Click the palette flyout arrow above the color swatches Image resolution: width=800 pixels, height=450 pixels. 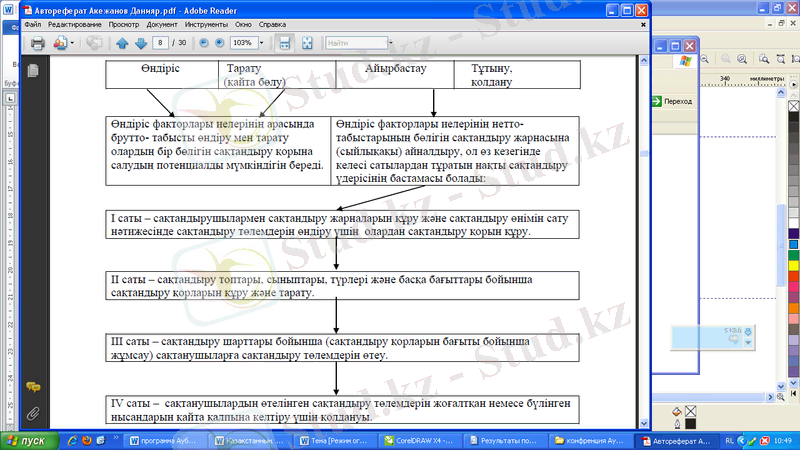point(793,84)
